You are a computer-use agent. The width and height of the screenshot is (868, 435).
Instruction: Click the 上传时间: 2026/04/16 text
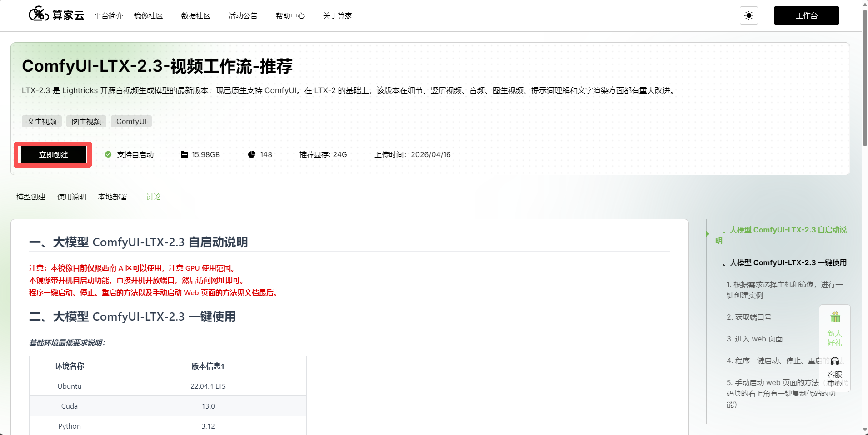[x=413, y=154]
